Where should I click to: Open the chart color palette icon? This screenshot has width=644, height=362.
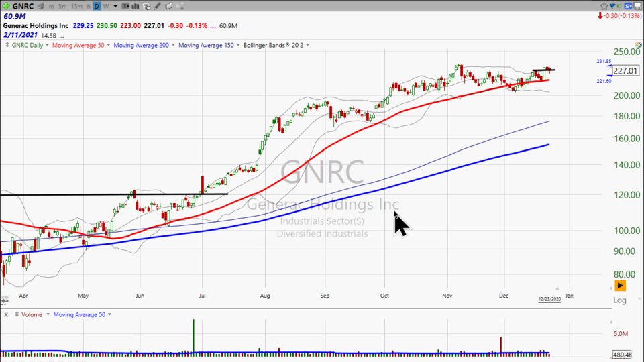638,44
